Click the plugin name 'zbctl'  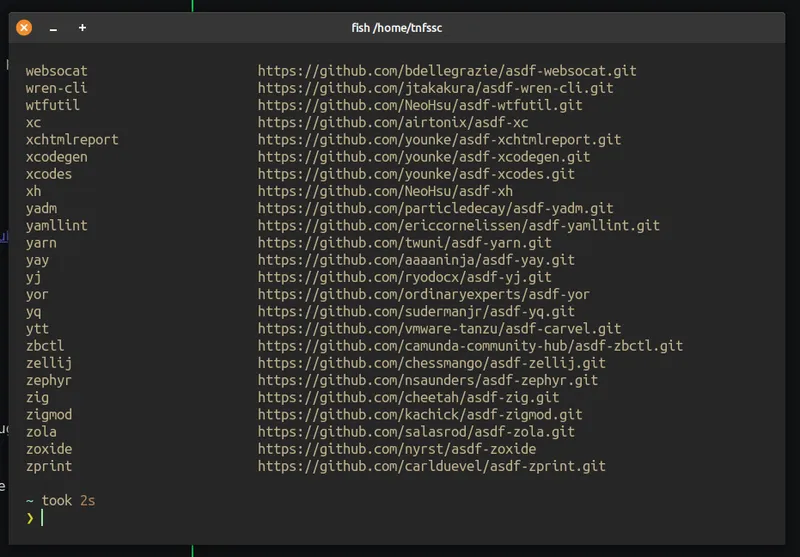45,346
